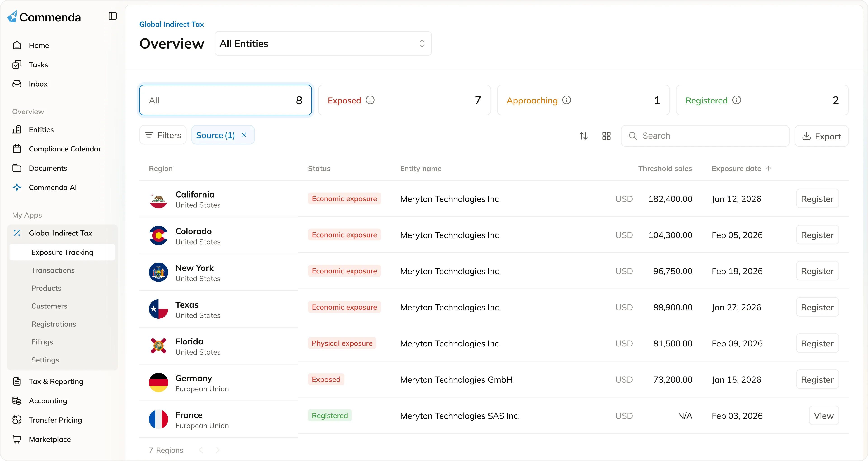Select the All status card
Image resolution: width=868 pixels, height=461 pixels.
[225, 100]
